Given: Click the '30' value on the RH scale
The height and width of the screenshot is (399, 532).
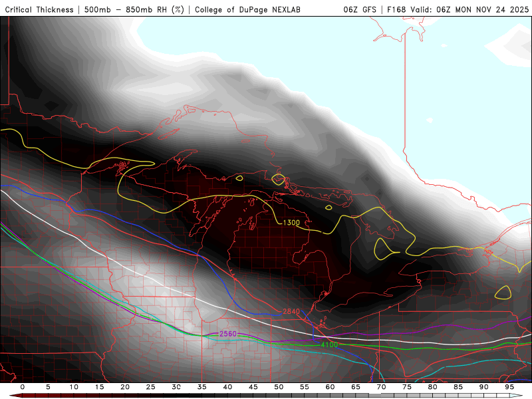Looking at the screenshot, I should [176, 387].
